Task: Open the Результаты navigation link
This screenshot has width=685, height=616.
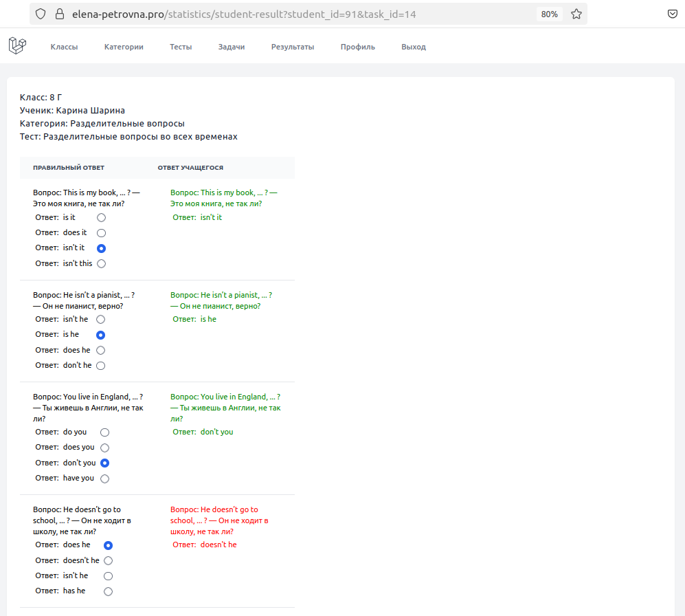Action: 293,47
